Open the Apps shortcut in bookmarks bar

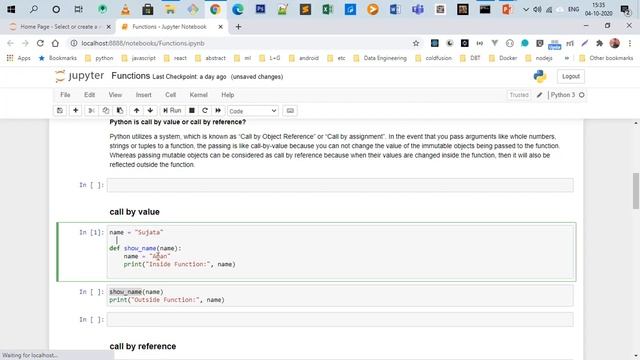tap(19, 58)
